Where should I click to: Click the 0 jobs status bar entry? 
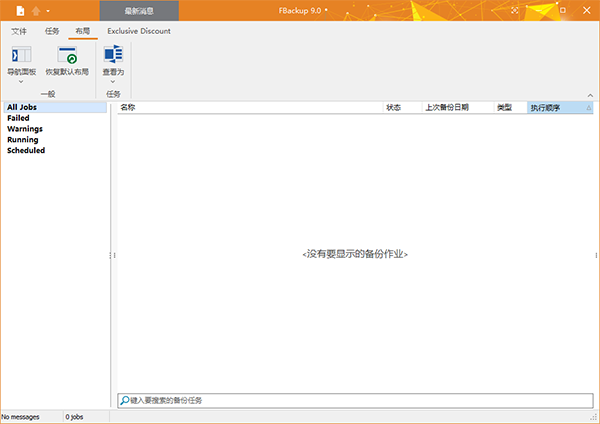pyautogui.click(x=74, y=417)
